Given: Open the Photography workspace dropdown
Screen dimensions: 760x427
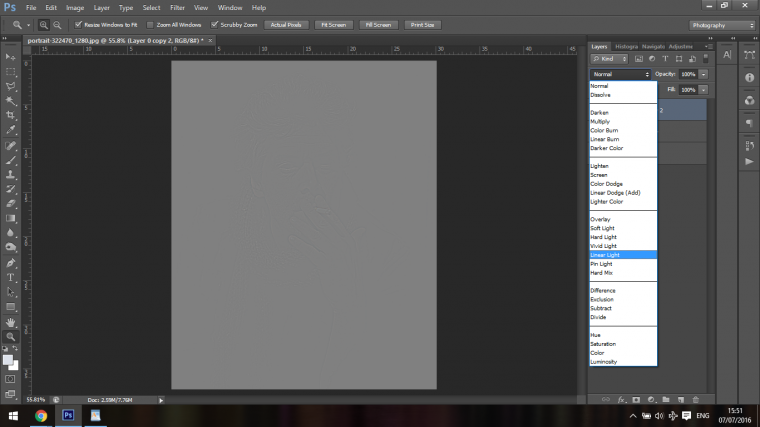Looking at the screenshot, I should [722, 25].
